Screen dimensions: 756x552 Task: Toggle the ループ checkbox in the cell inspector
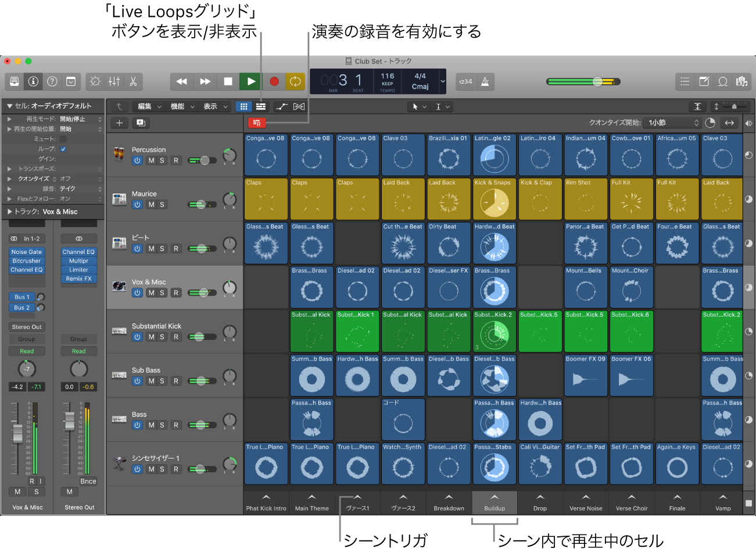tap(64, 149)
